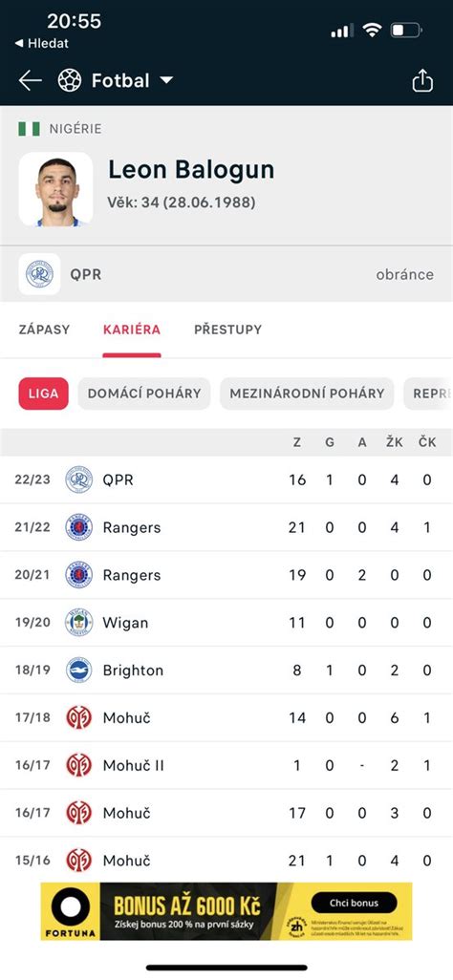453x980 pixels.
Task: Select the MEZINÁRODNÍ POHÁRY filter chip
Action: [x=307, y=394]
